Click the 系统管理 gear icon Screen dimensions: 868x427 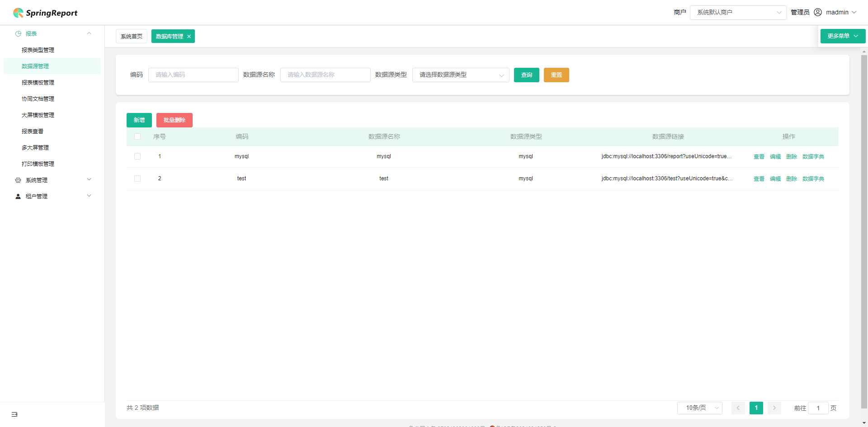click(x=18, y=180)
